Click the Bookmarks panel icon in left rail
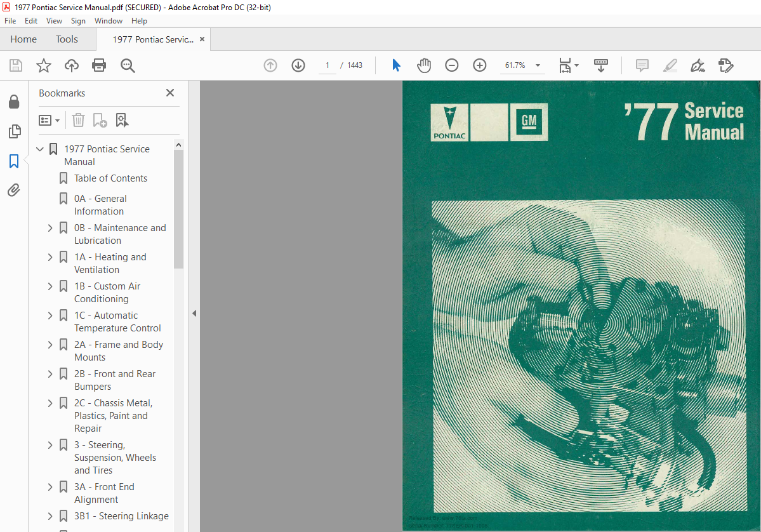Screen dimensions: 761x532 coord(14,161)
